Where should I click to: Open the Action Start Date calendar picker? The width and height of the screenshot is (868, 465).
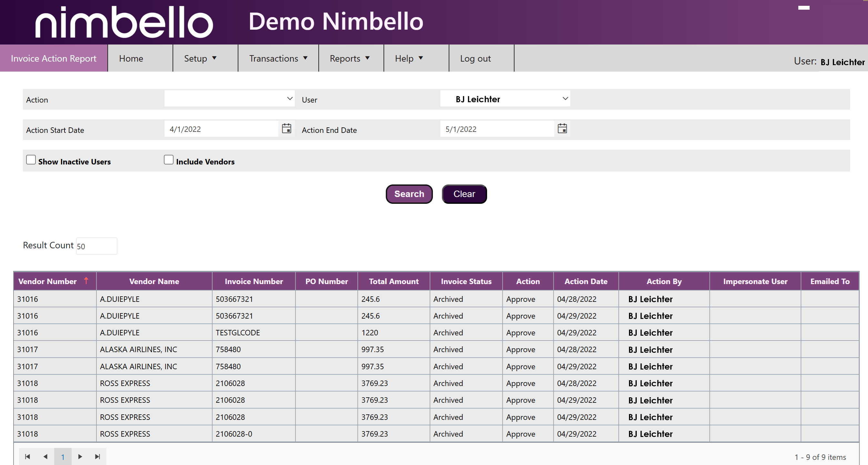tap(286, 128)
